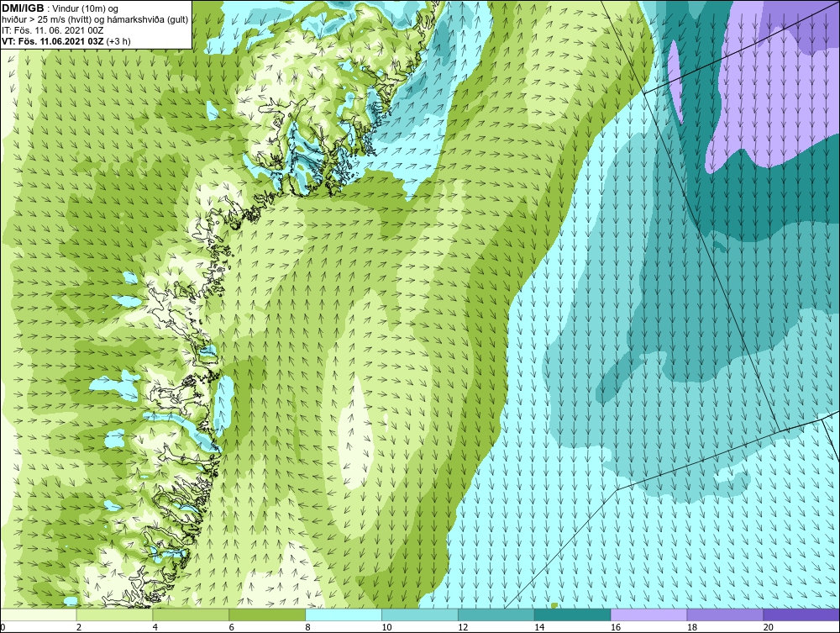Click the 10–12 m/s light teal swatch
Viewport: 840px width, 633px height.
420,615
